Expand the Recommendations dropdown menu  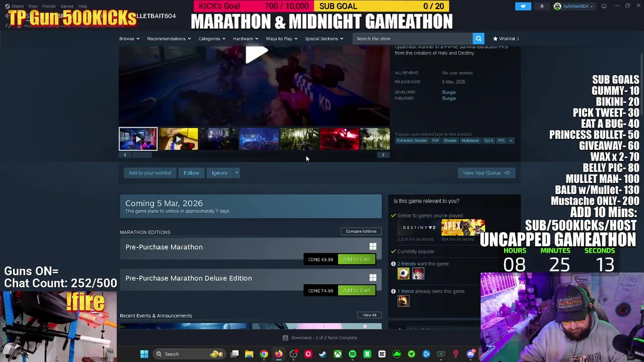pos(169,39)
